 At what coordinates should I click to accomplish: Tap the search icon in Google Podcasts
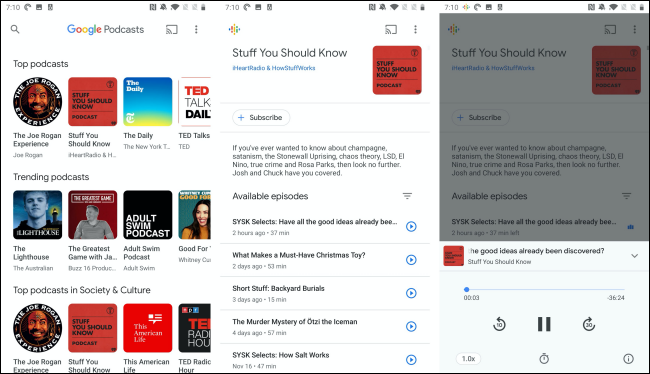pos(15,29)
